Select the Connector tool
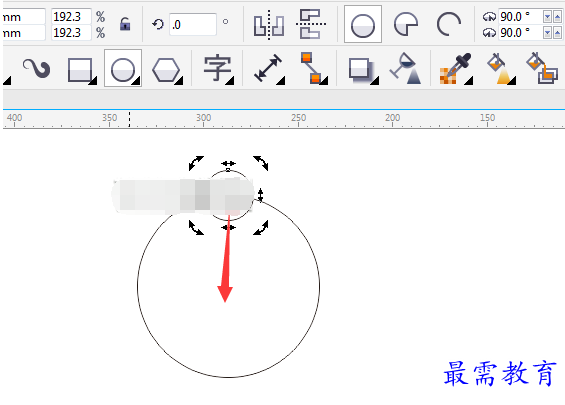565x405 pixels. [311, 68]
